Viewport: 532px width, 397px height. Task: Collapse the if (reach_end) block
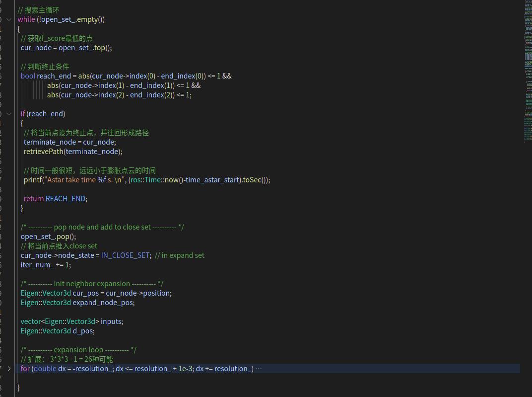point(9,114)
